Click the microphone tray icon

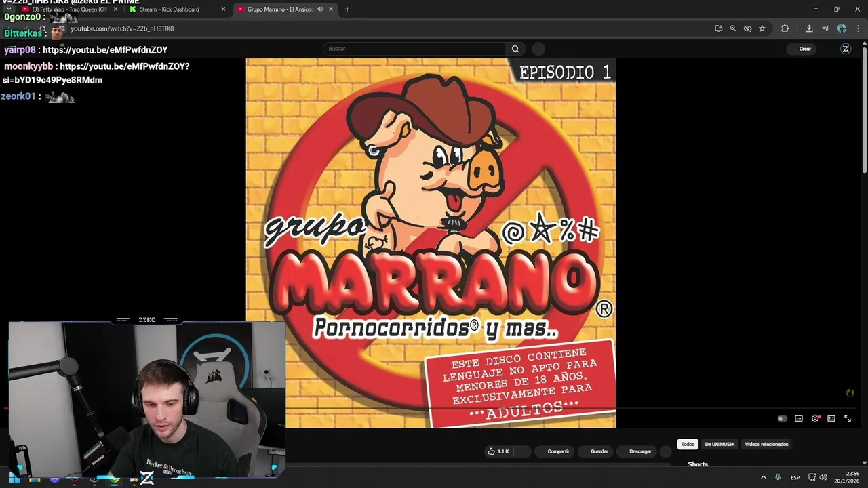tap(778, 478)
